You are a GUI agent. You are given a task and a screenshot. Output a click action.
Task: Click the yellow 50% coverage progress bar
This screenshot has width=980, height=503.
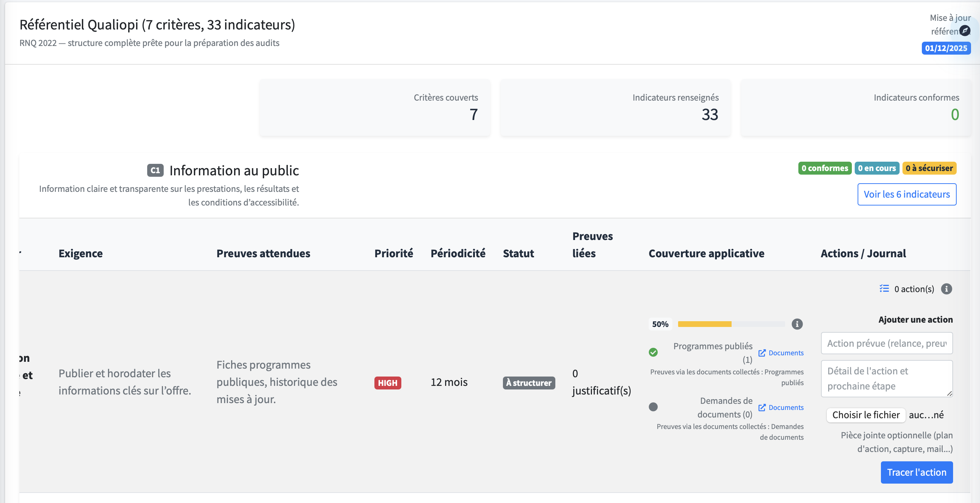click(x=705, y=324)
